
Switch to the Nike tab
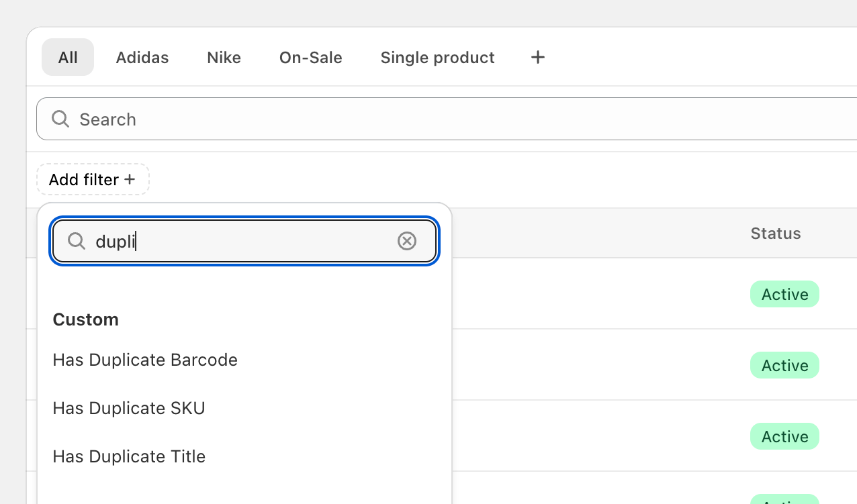224,57
